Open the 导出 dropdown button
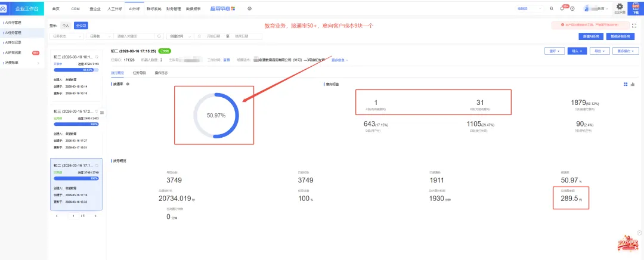 coord(599,51)
